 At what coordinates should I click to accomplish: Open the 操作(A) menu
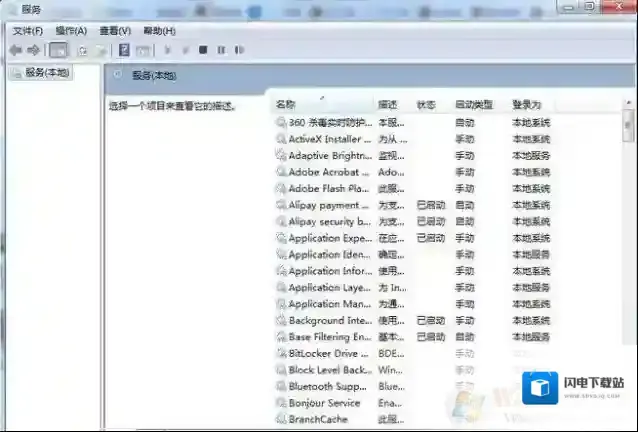pos(71,31)
